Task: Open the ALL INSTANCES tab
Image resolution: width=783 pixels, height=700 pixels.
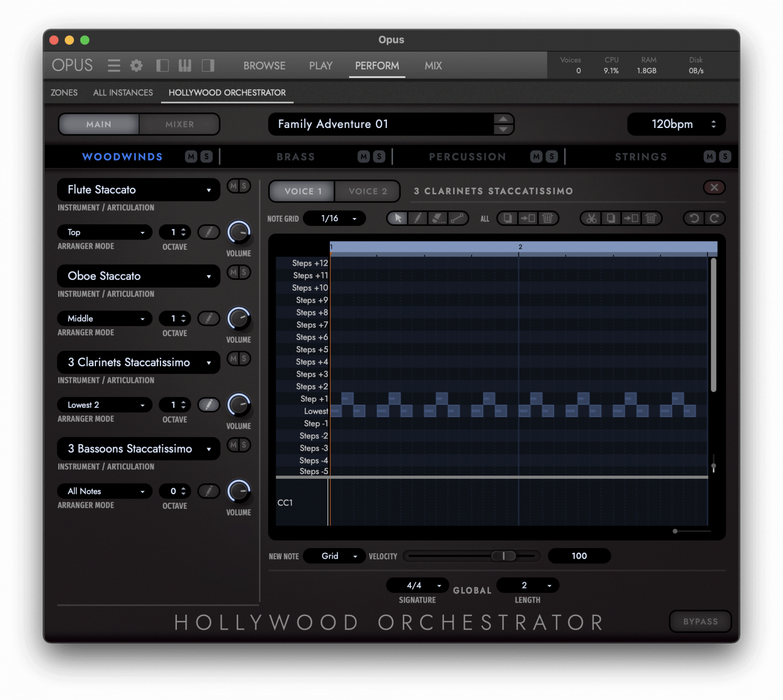Action: point(122,92)
